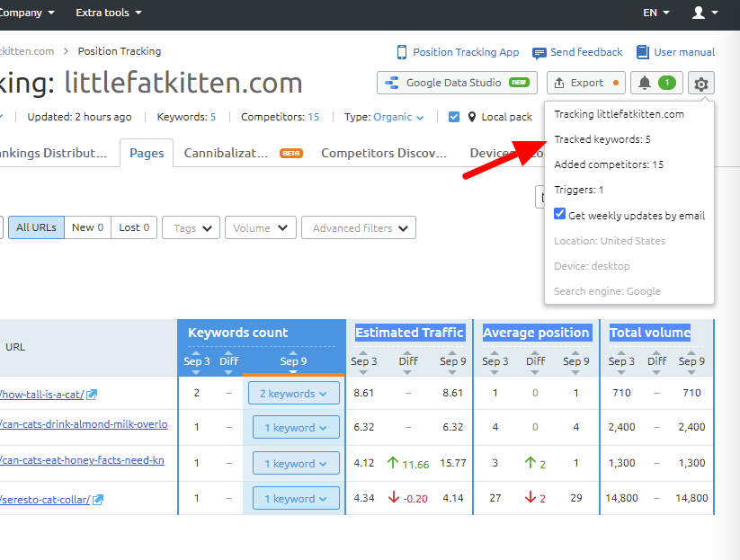The height and width of the screenshot is (560, 740).
Task: Click the Position Tracking breadcrumb
Action: click(x=120, y=51)
